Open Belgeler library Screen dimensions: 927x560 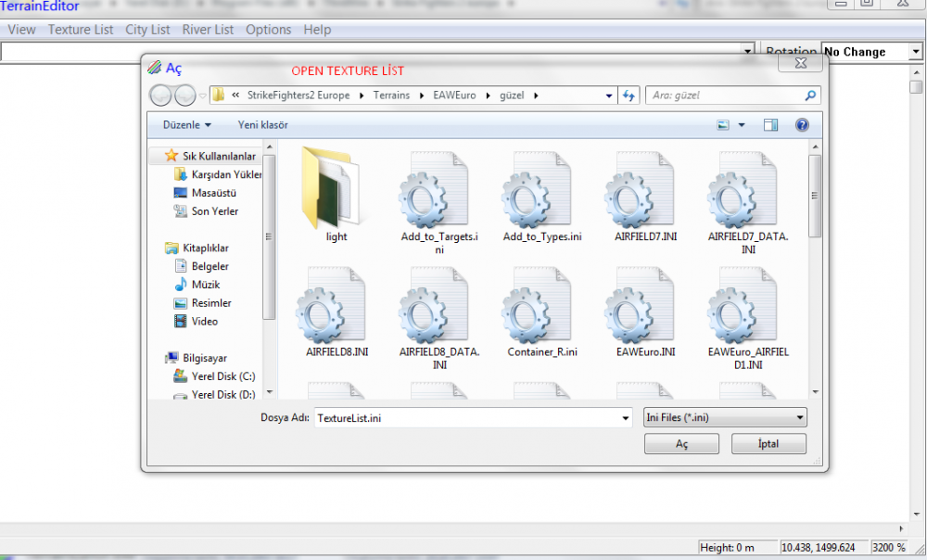pyautogui.click(x=201, y=266)
